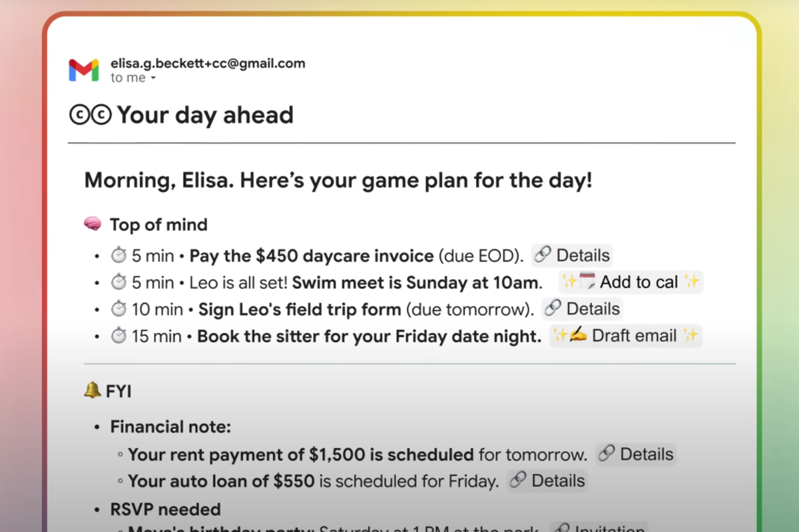Click the Gmail logo icon
The width and height of the screenshot is (799, 532).
click(x=84, y=70)
